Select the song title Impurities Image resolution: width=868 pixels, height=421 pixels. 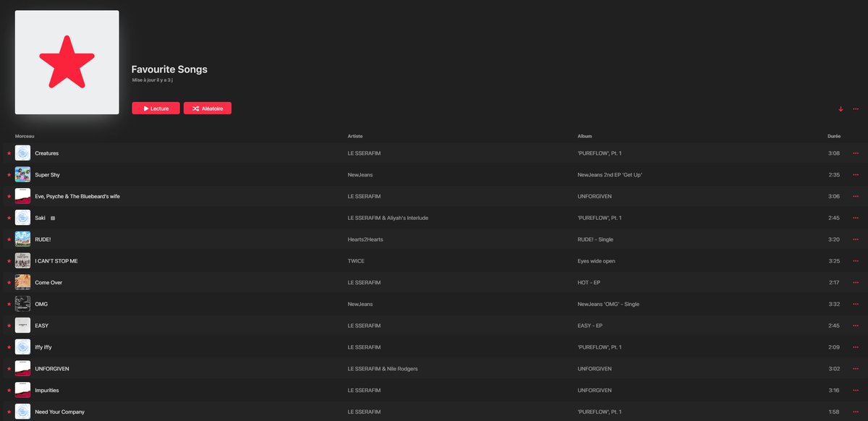coord(47,390)
